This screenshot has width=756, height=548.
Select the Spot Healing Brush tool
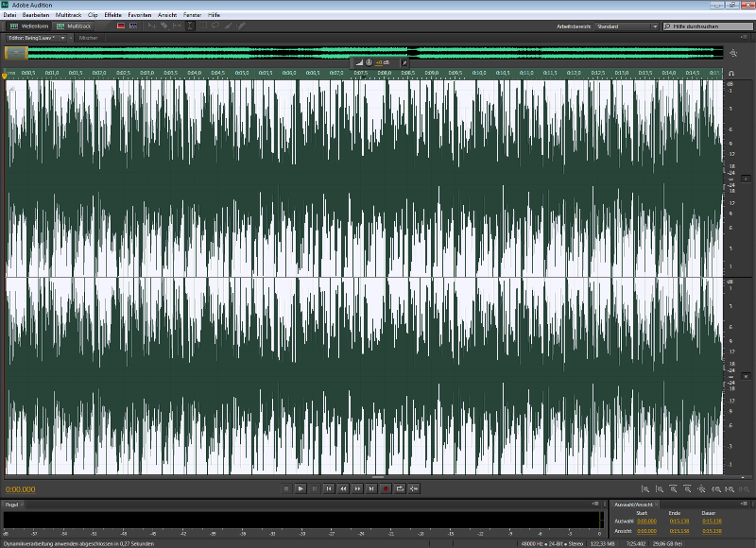pyautogui.click(x=242, y=26)
